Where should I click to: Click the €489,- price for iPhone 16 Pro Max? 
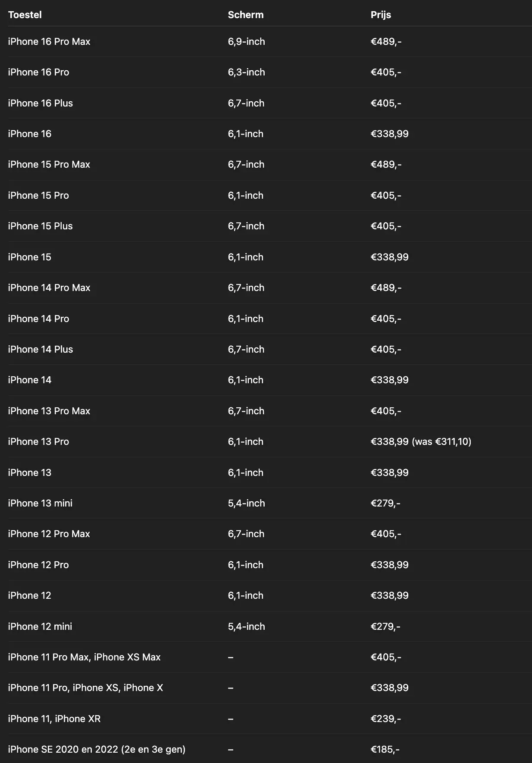pos(386,41)
